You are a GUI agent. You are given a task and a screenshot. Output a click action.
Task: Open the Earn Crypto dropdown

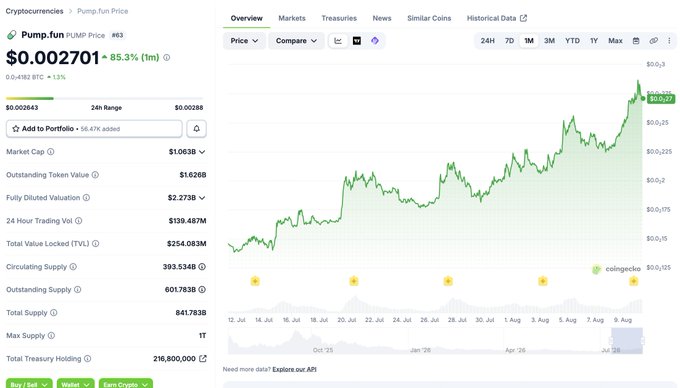click(x=126, y=384)
